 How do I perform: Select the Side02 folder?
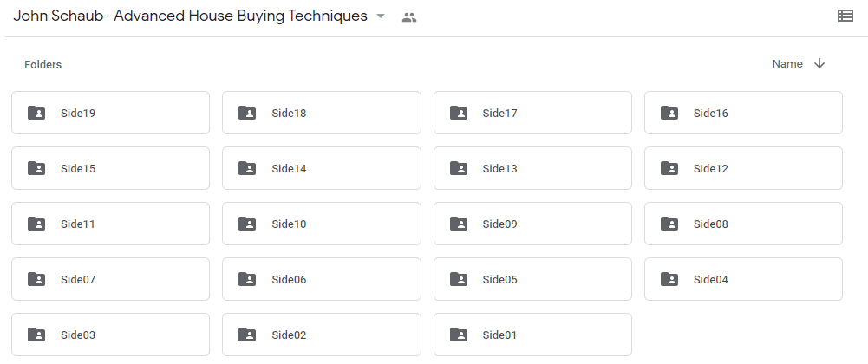tap(322, 335)
